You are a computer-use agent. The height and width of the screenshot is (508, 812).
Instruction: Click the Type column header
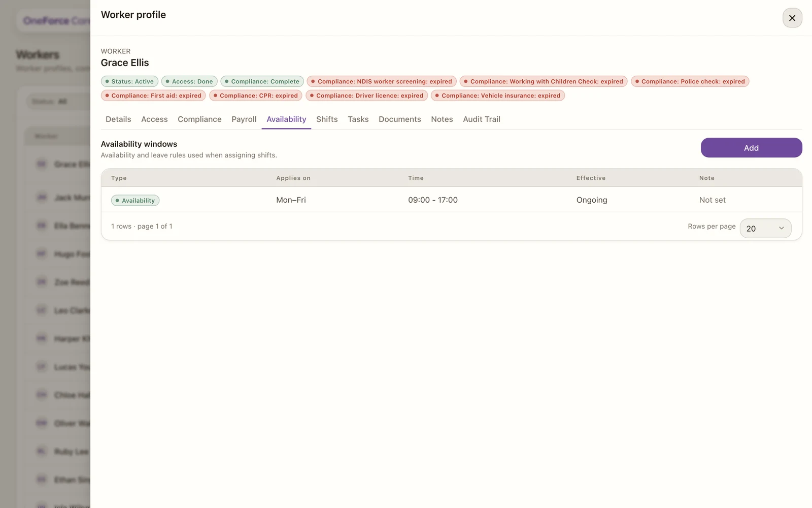click(119, 178)
